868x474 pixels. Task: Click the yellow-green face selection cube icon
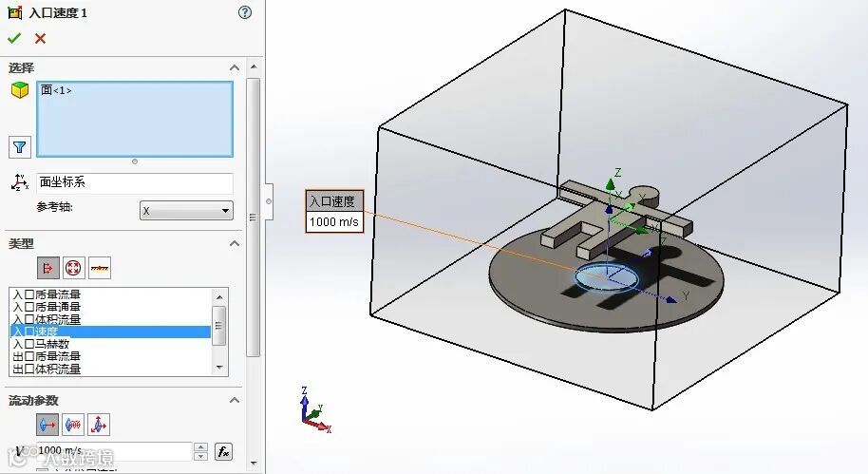click(x=20, y=89)
